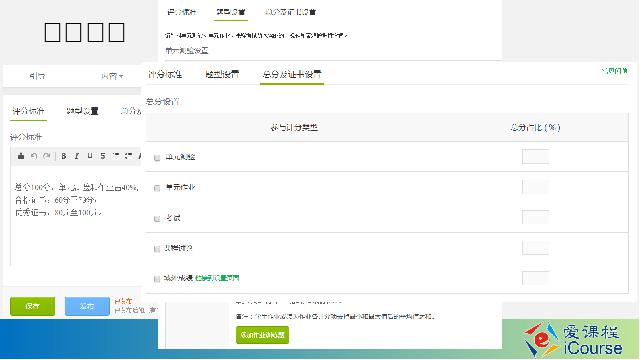The image size is (640, 360).
Task: Toggle underline (U) formatting
Action: [90, 156]
